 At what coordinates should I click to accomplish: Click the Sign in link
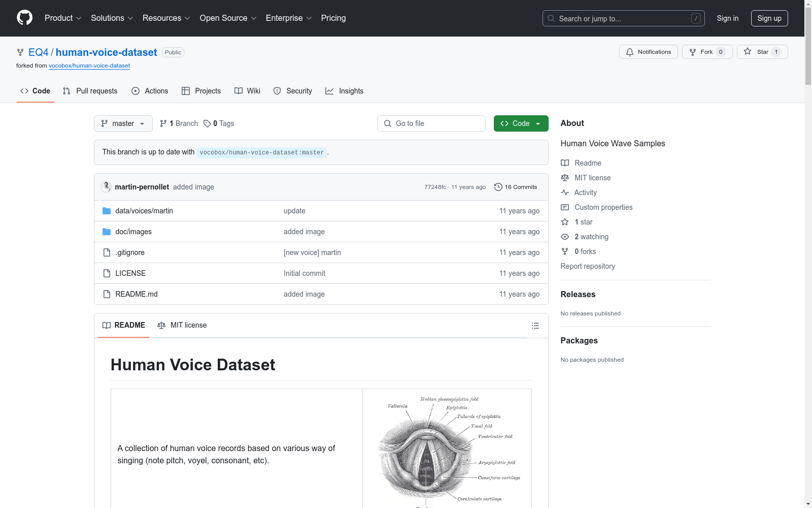(728, 18)
